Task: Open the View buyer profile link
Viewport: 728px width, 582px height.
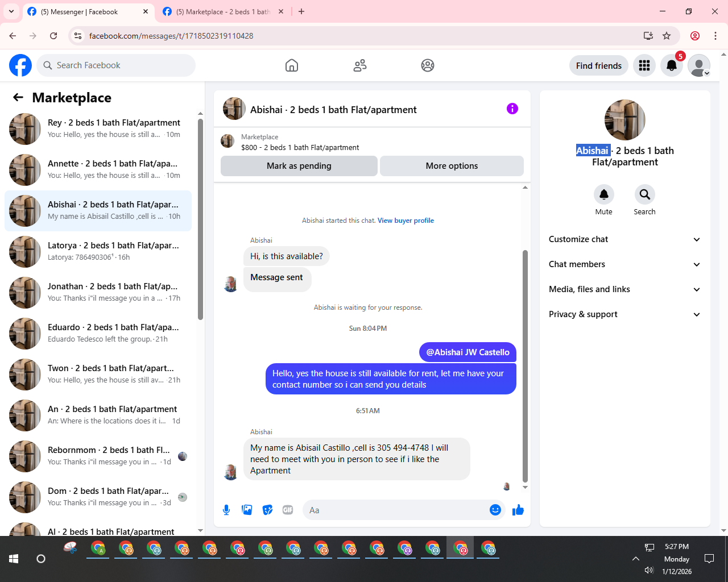Action: [406, 221]
